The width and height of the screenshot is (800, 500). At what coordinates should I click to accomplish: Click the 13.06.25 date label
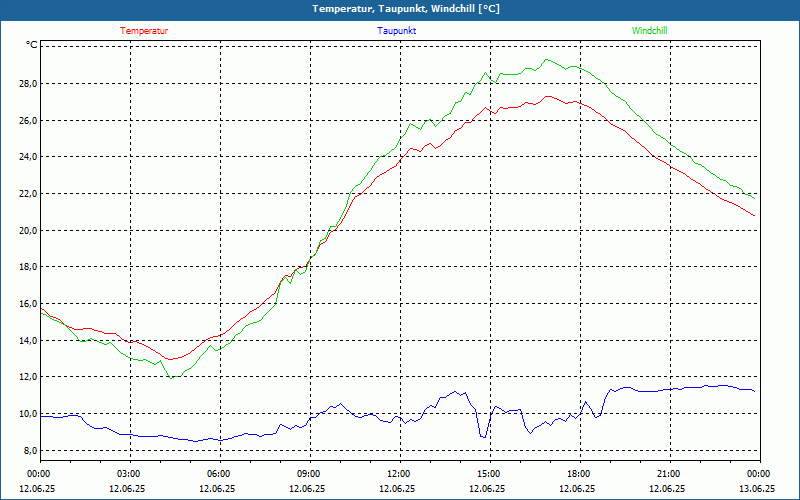point(757,488)
